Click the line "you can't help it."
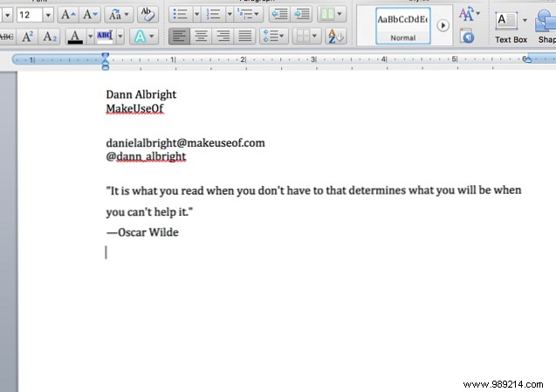The image size is (556, 392). pos(149,212)
